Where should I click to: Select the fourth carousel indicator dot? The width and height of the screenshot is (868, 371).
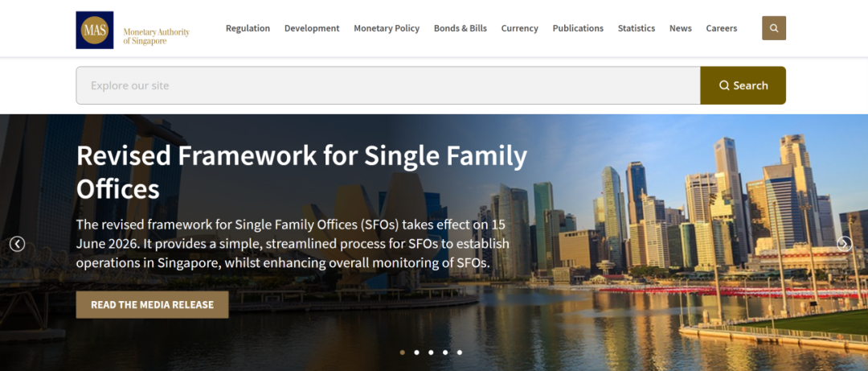(445, 352)
